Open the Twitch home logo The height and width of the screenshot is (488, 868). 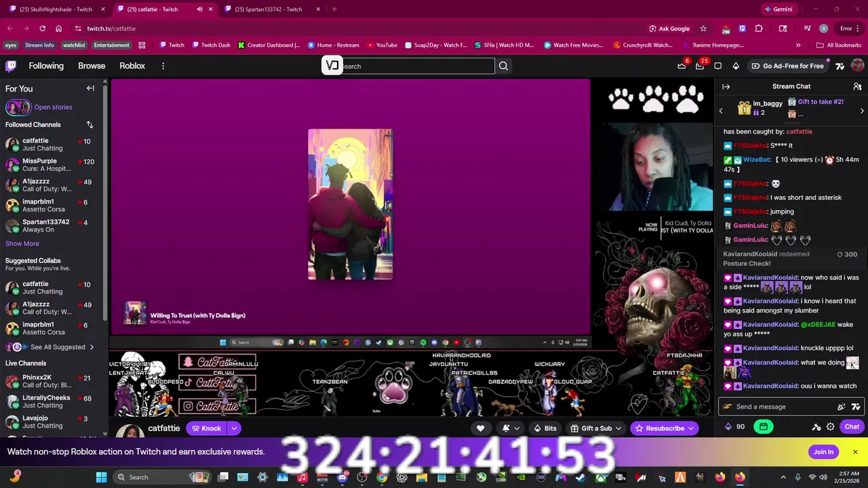(11, 66)
